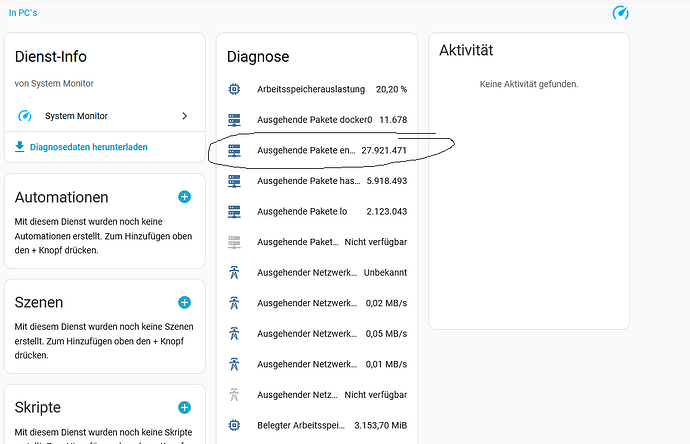Click the network icon beside 0,02 MB/s
Screen dimensions: 690x444
(x=234, y=303)
